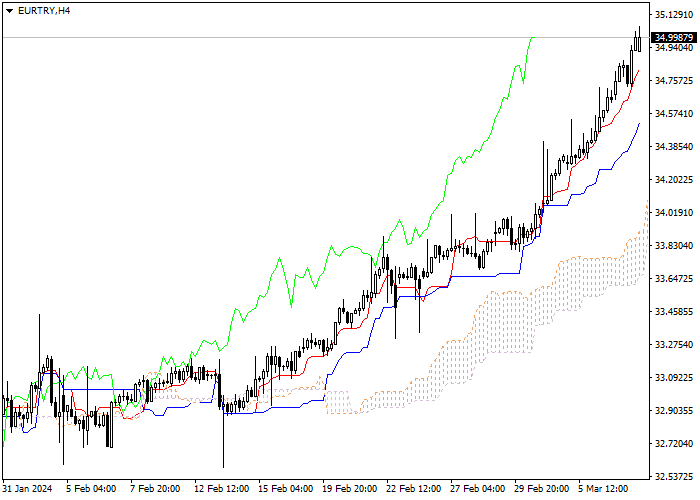This screenshot has width=700, height=500.
Task: Open the chart dropdown triangle beside EURTRY,H4
Action: coord(9,11)
